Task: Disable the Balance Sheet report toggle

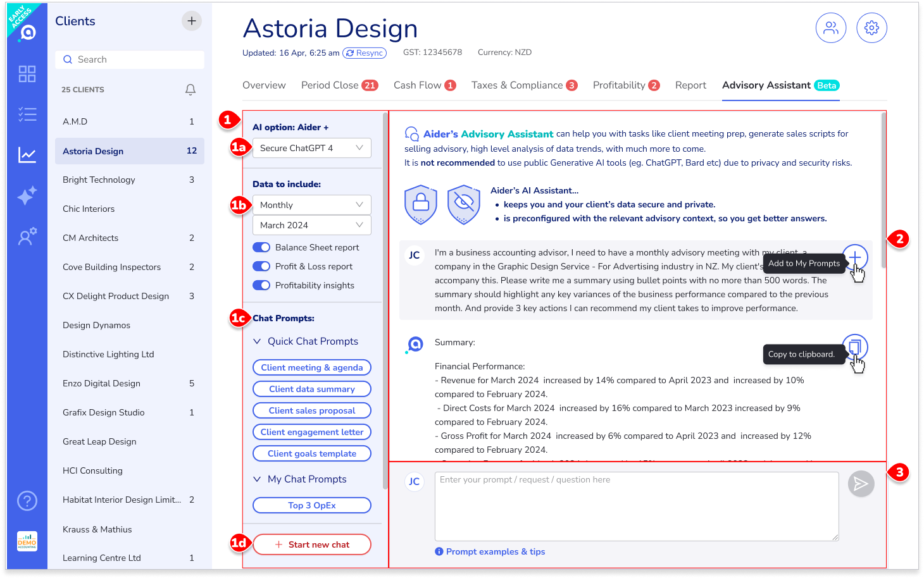Action: [x=261, y=247]
